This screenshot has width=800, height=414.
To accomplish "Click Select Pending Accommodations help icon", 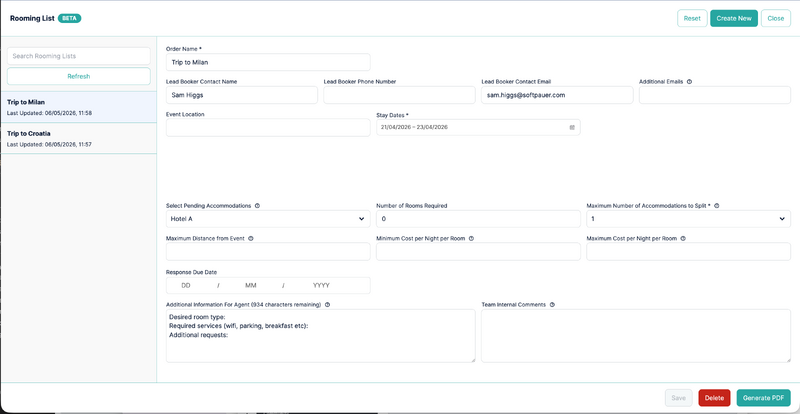I will click(x=257, y=206).
